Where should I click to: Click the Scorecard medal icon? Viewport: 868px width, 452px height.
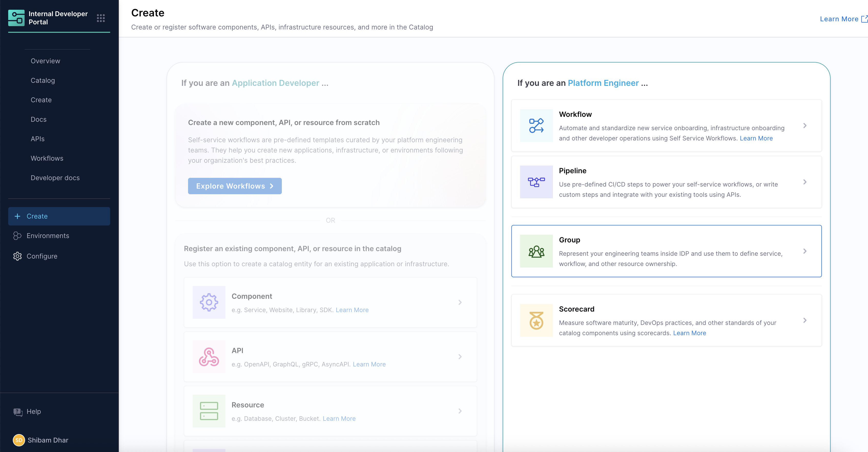pyautogui.click(x=536, y=321)
